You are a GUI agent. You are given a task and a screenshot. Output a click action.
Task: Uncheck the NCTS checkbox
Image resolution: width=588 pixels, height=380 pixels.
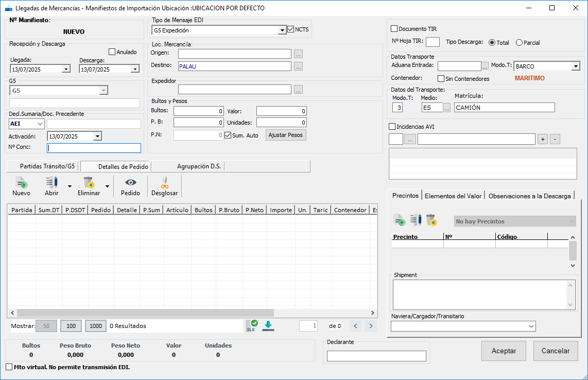291,29
